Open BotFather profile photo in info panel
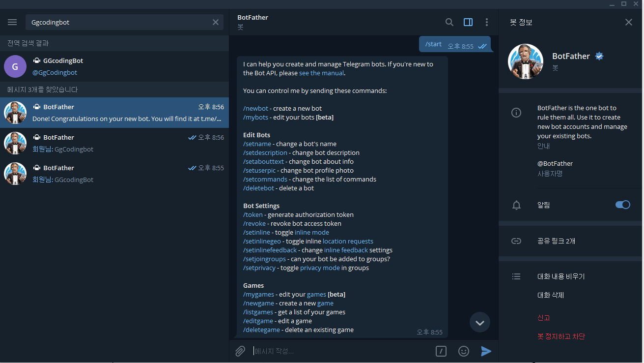This screenshot has width=644, height=363. point(525,61)
